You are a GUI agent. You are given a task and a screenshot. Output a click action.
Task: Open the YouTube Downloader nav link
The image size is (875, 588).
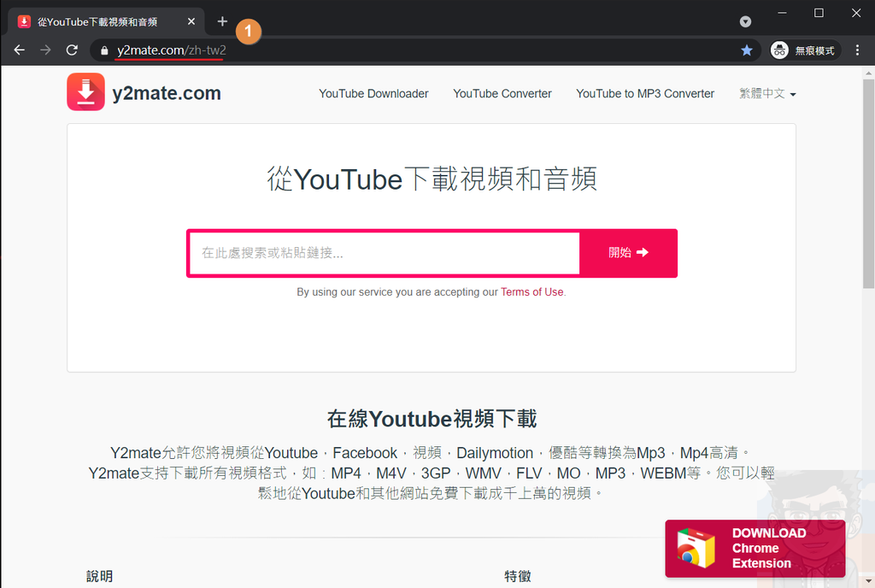(373, 94)
